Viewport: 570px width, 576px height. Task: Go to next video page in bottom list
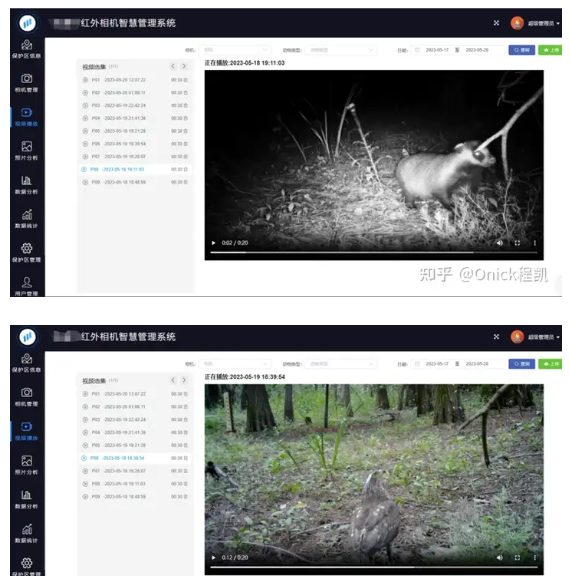point(184,380)
